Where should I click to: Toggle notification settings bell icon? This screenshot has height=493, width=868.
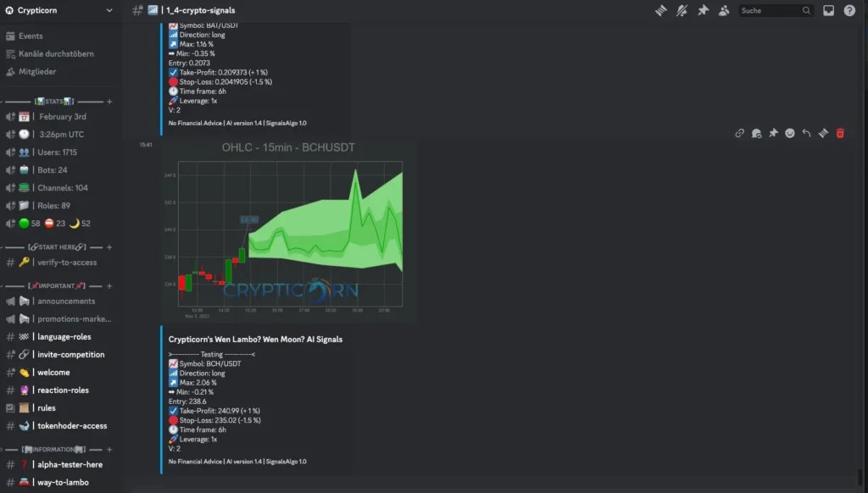point(682,10)
